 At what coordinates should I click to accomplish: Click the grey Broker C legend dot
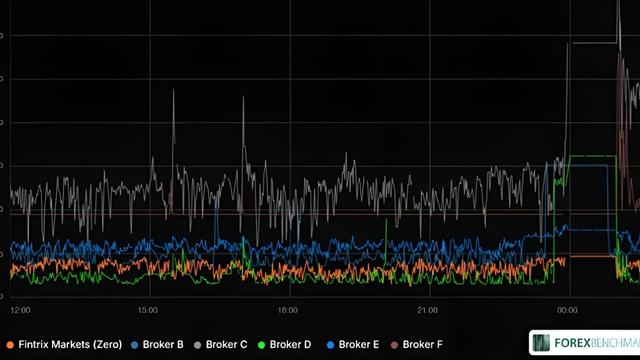198,345
